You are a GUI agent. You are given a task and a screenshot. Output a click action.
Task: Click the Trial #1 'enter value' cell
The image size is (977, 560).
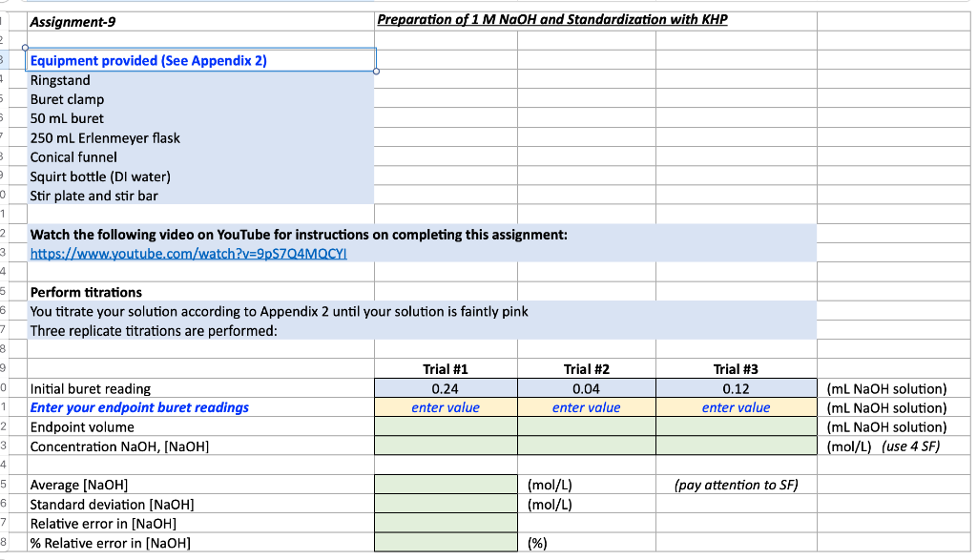tap(445, 407)
